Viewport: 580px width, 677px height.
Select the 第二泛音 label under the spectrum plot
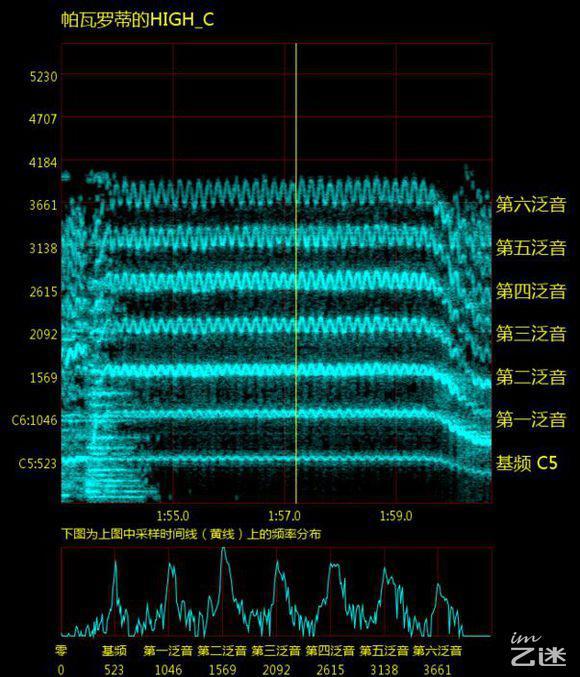click(222, 651)
